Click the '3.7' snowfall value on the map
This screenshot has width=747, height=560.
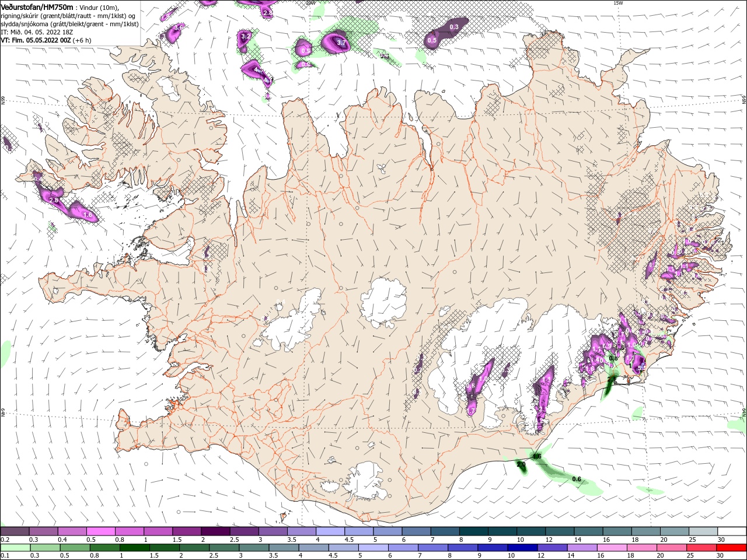[341, 43]
